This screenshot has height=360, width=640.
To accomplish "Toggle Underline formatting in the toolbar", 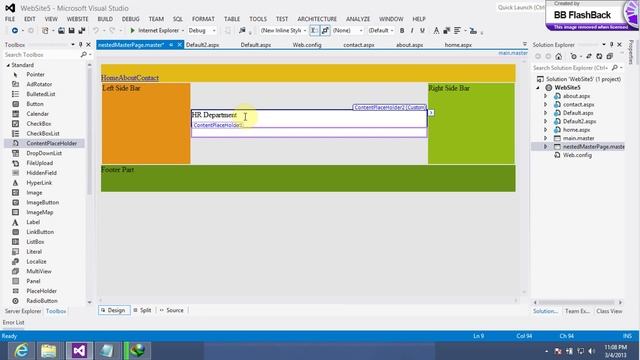I will [422, 31].
